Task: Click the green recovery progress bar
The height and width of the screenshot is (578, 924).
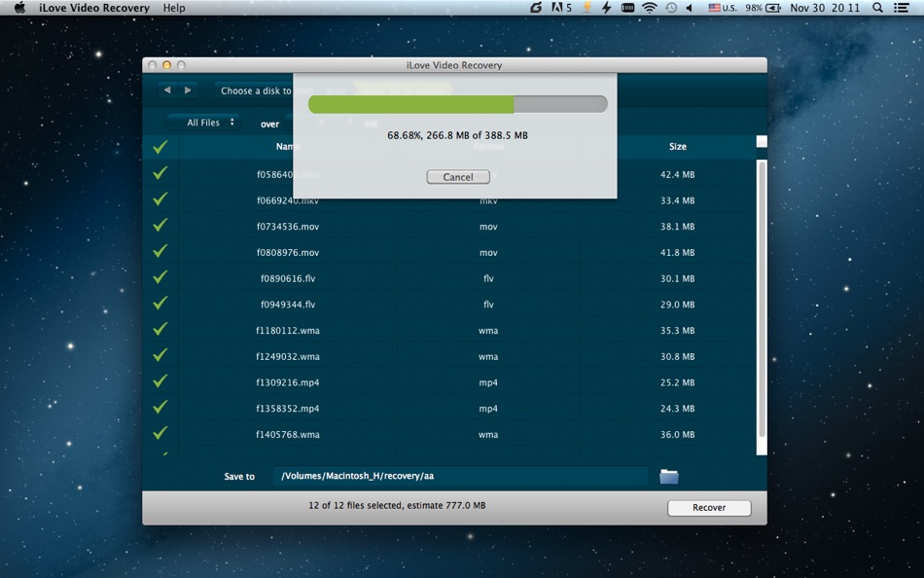Action: [458, 104]
